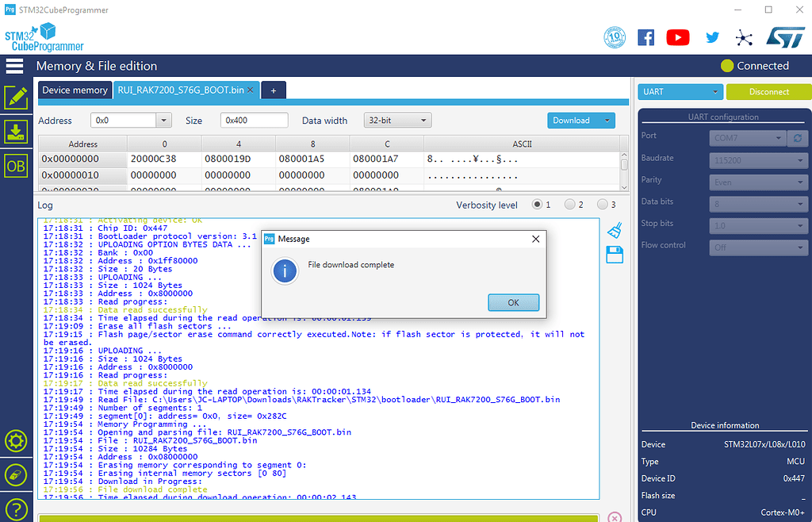The image size is (812, 522).
Task: Expand the Address field dropdown arrow
Action: [x=164, y=121]
